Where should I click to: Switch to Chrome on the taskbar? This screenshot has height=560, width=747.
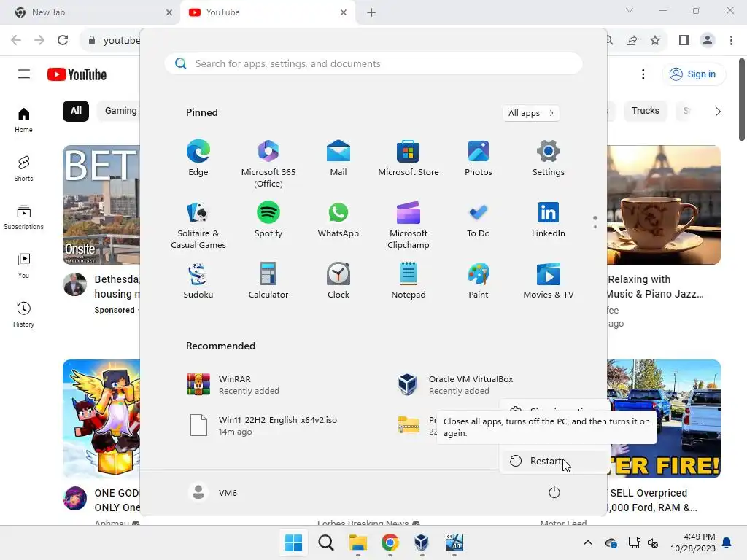(390, 542)
